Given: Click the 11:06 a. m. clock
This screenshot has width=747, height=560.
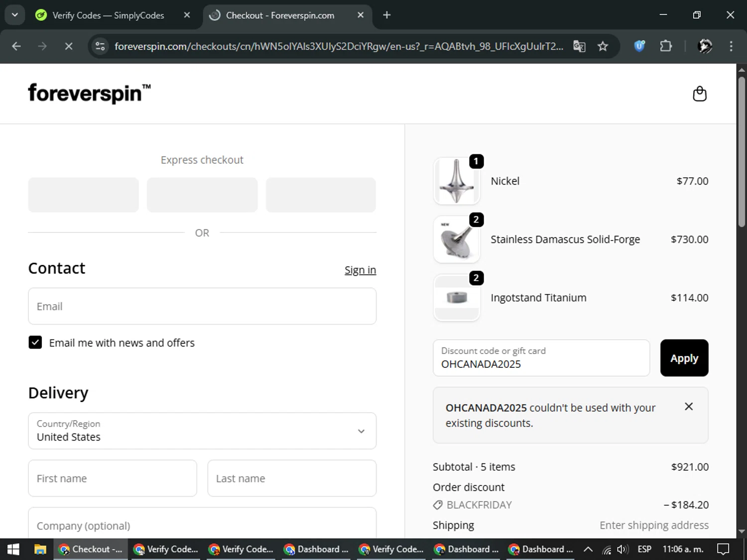Looking at the screenshot, I should pos(683,549).
